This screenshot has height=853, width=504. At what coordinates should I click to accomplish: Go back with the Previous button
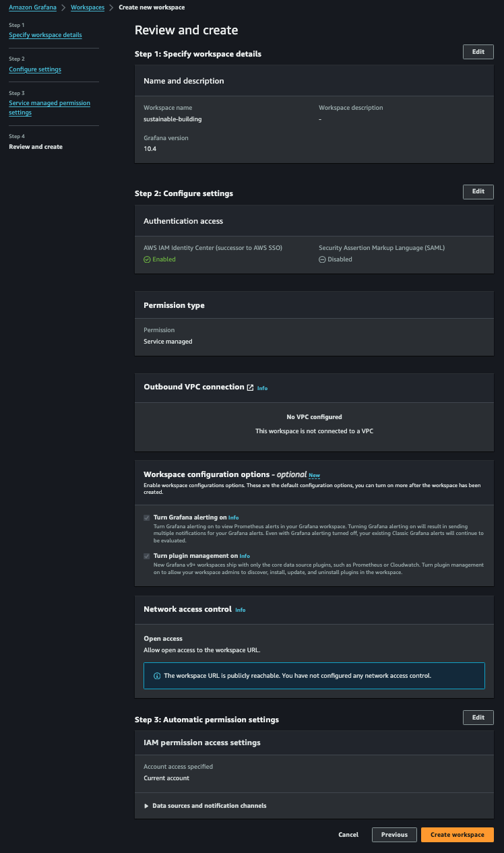394,835
